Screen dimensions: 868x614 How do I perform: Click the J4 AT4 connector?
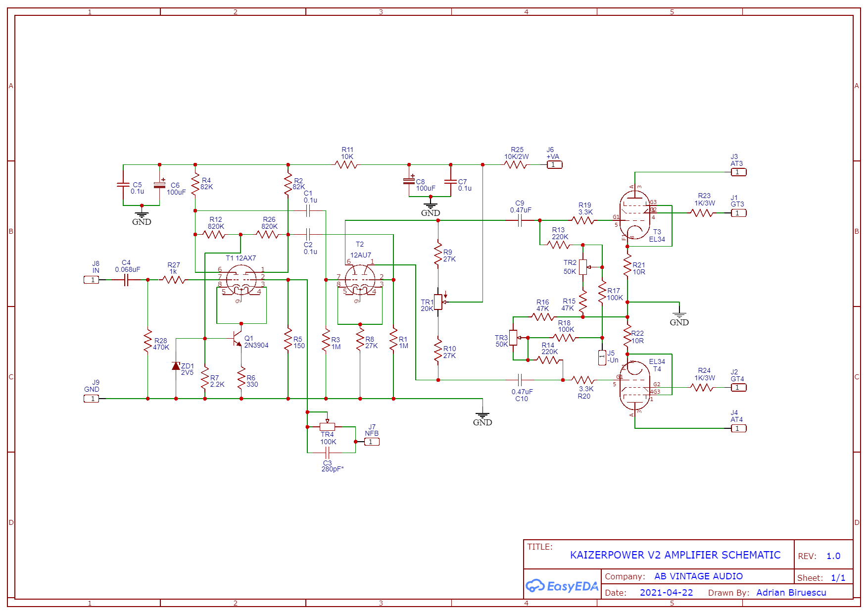pos(739,428)
